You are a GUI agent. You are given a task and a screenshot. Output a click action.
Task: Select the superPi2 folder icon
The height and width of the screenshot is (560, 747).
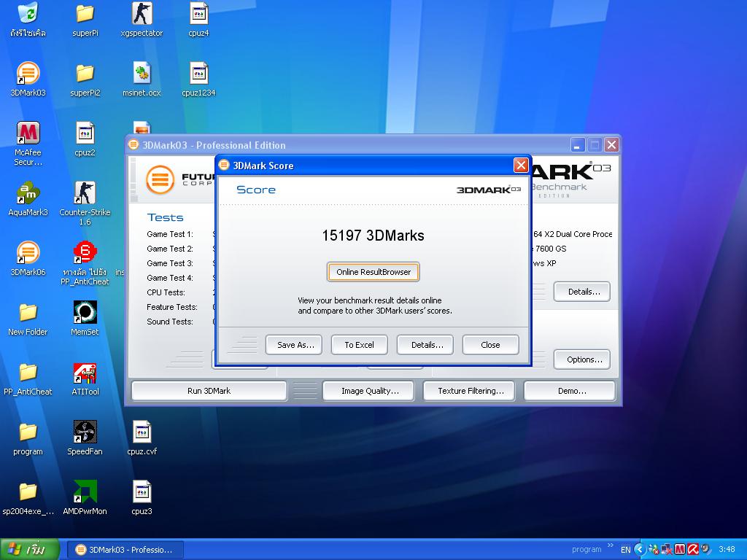tap(85, 74)
